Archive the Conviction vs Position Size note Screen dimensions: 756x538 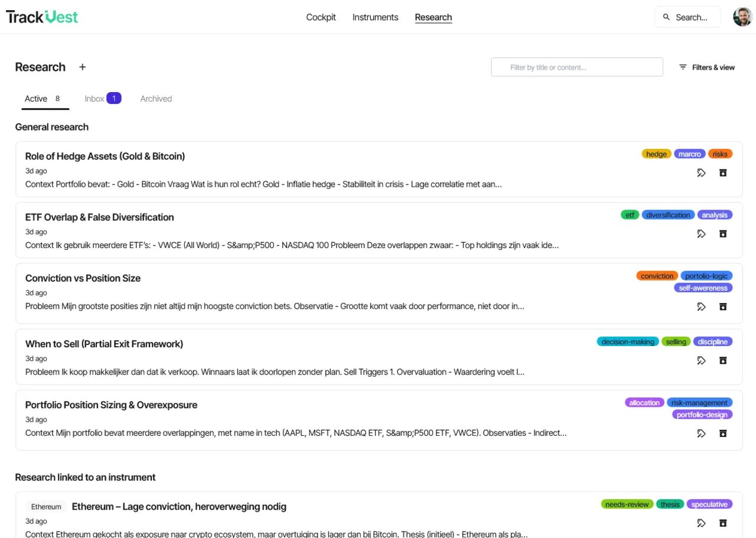tap(723, 307)
